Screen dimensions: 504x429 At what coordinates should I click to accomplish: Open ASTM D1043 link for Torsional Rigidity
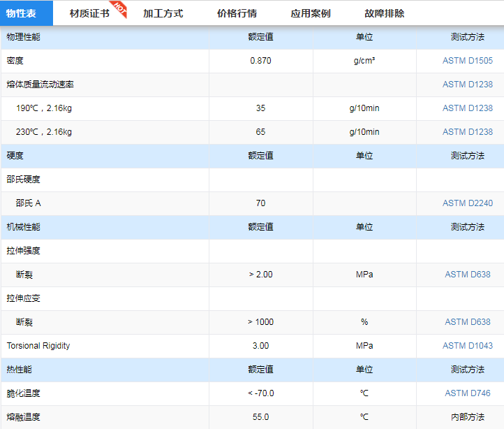tap(467, 346)
